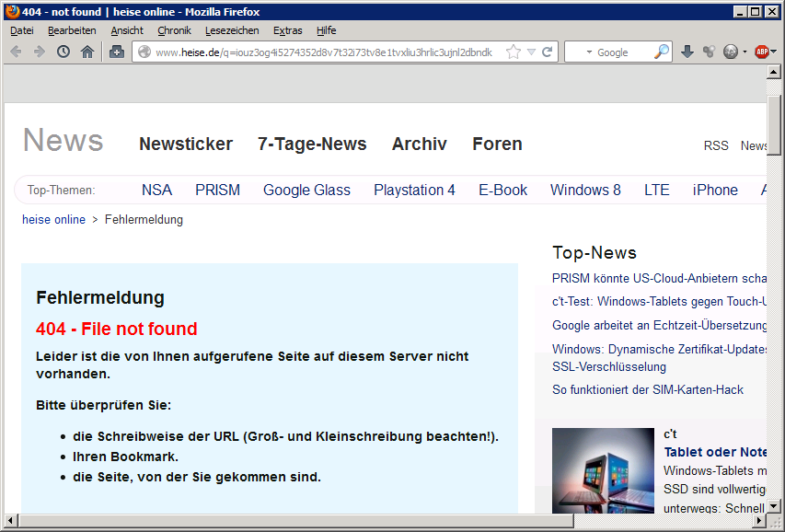The image size is (785, 532).
Task: Click the tablet and notebook thumbnail
Action: (x=603, y=470)
